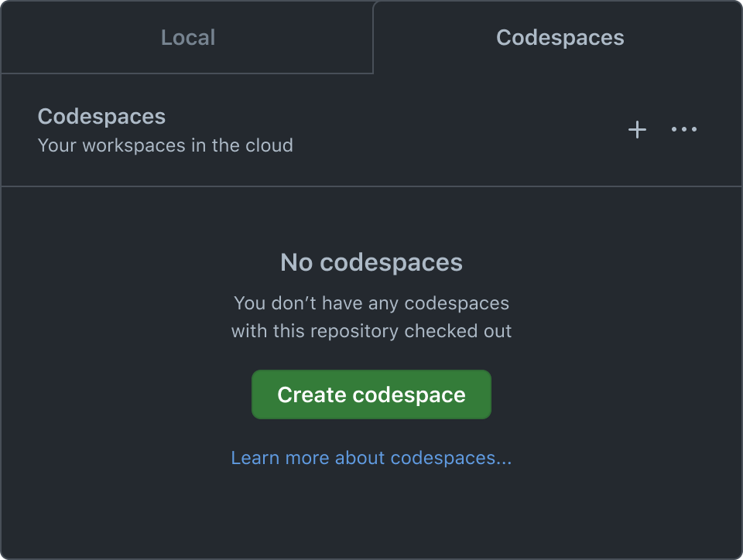Click 'with this repository checked out' text
Screen dimensions: 743x560
pyautogui.click(x=371, y=331)
